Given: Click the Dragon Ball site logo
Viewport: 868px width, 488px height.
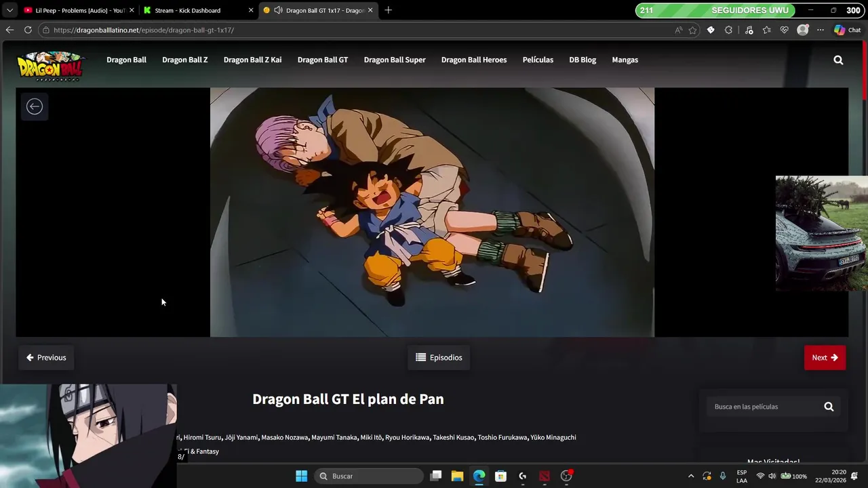Looking at the screenshot, I should pos(51,66).
